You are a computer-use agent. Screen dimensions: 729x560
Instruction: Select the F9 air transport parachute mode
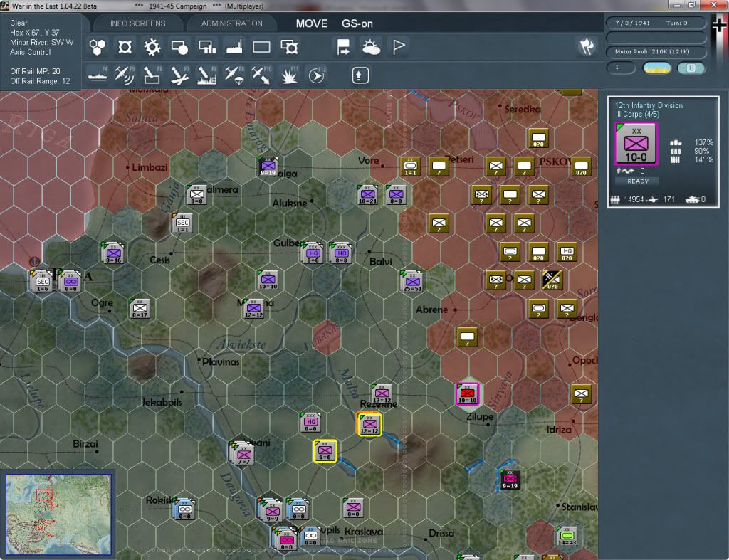click(234, 75)
